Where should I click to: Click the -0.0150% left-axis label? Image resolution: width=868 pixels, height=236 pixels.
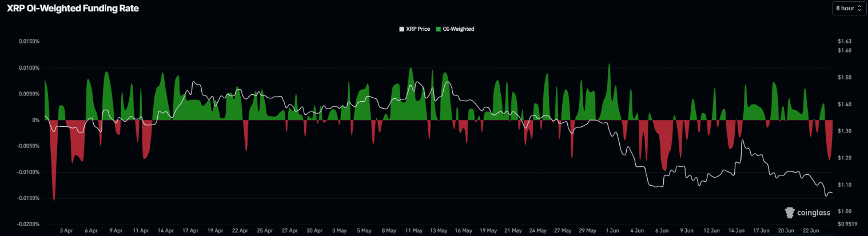pyautogui.click(x=27, y=198)
